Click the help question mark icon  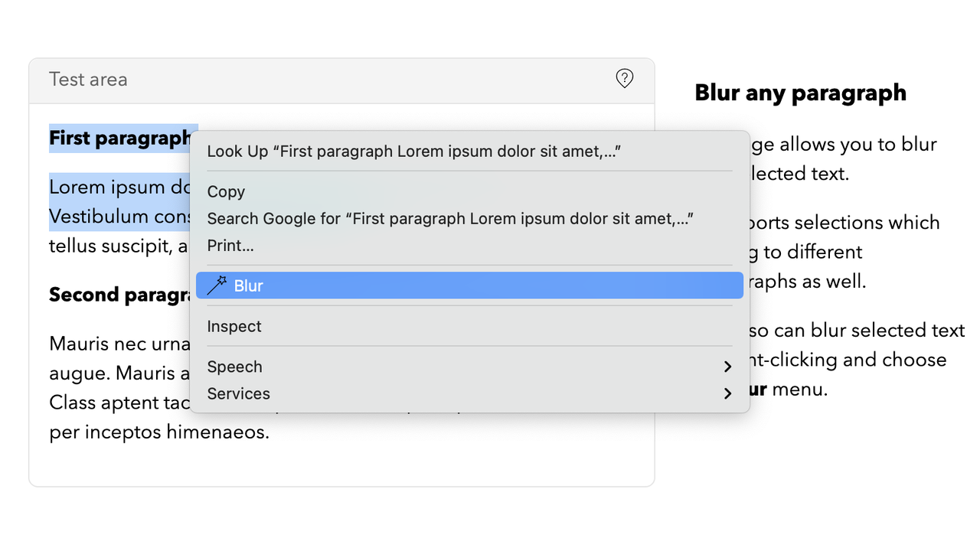[625, 78]
